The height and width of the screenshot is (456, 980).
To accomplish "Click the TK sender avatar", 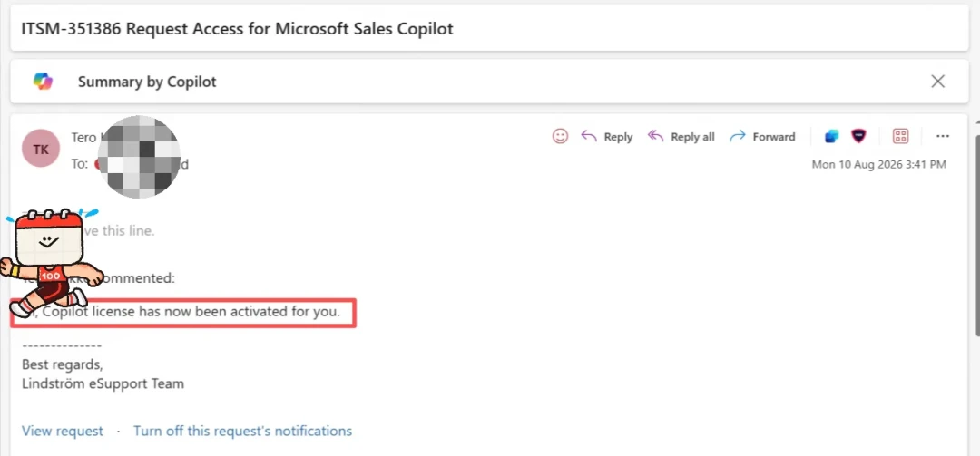I will coord(41,149).
